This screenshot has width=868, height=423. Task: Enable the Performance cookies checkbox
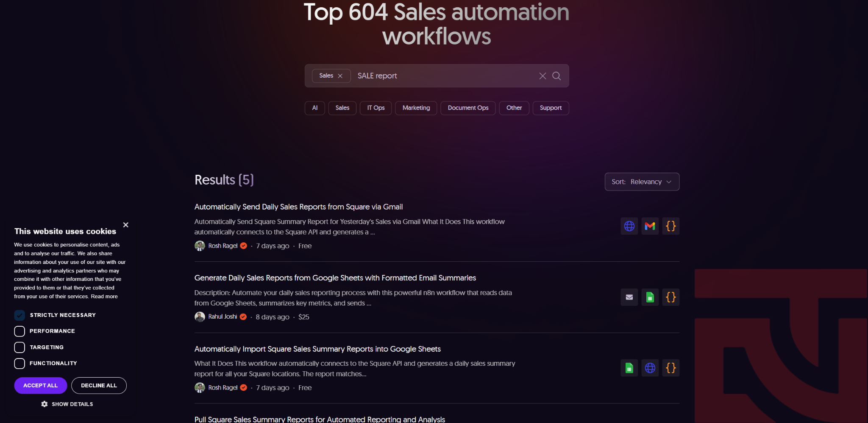[19, 331]
